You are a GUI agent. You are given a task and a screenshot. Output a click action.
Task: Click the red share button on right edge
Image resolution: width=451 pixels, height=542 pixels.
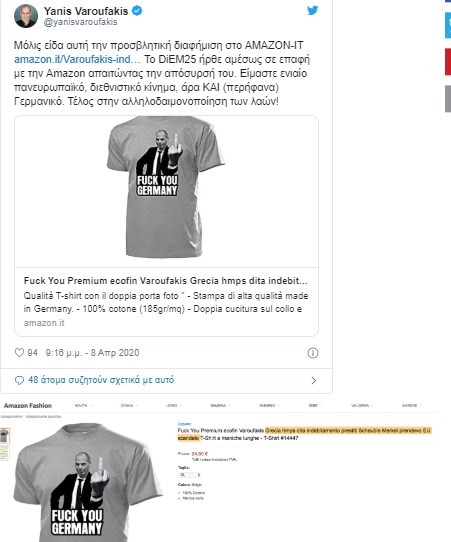(448, 62)
